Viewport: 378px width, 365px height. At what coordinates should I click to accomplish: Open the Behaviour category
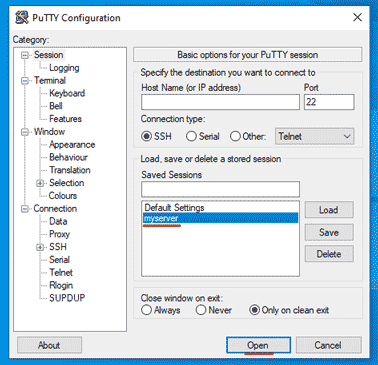pos(68,157)
